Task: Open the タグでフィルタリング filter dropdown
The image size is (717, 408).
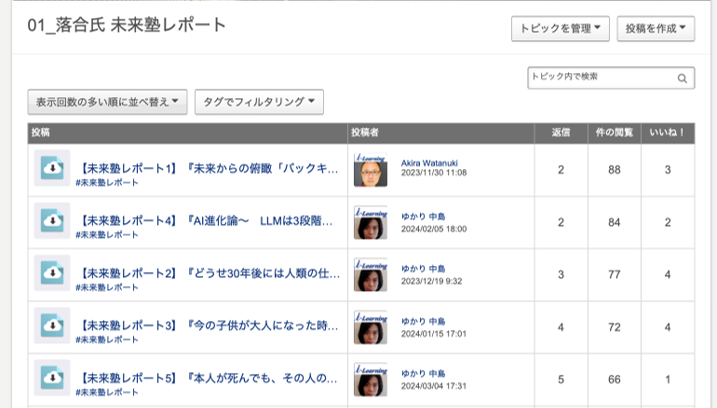Action: (x=259, y=101)
